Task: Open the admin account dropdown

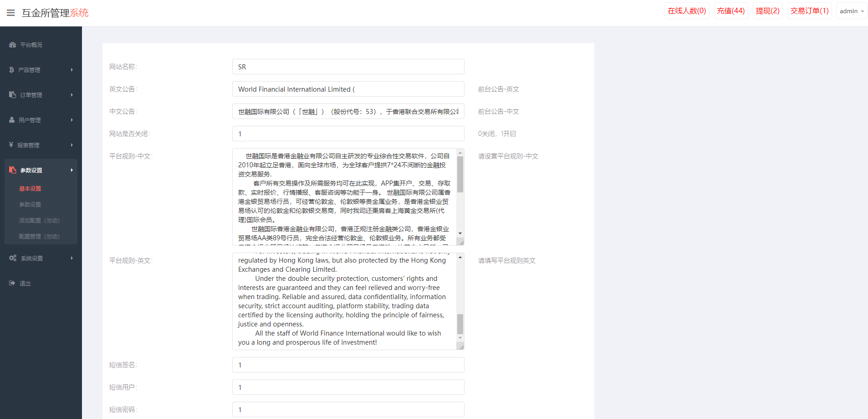Action: (x=851, y=11)
